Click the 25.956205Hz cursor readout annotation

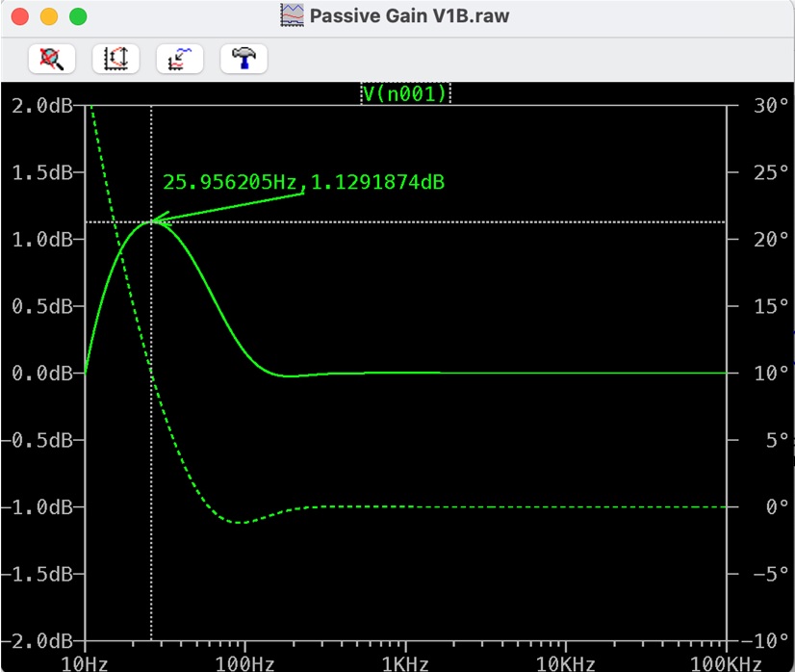point(303,182)
